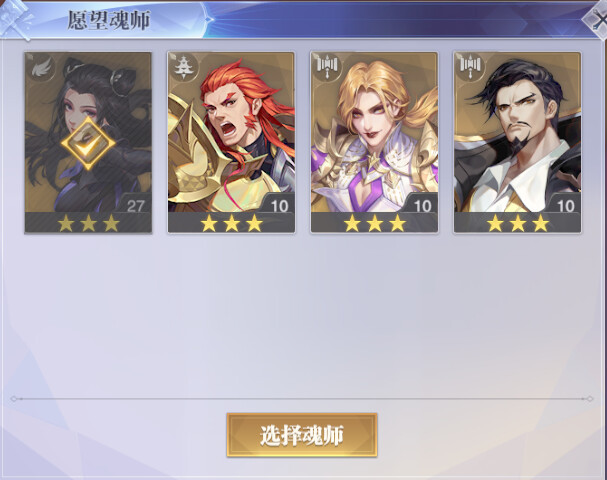Click the 愿望魂师 title text
Viewport: 607px width, 480px height.
tap(108, 20)
